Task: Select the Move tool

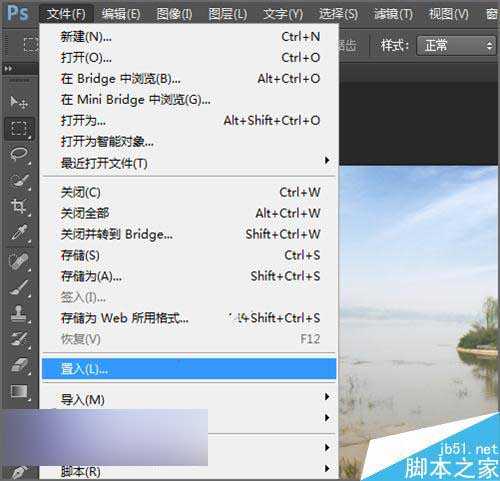Action: point(19,102)
